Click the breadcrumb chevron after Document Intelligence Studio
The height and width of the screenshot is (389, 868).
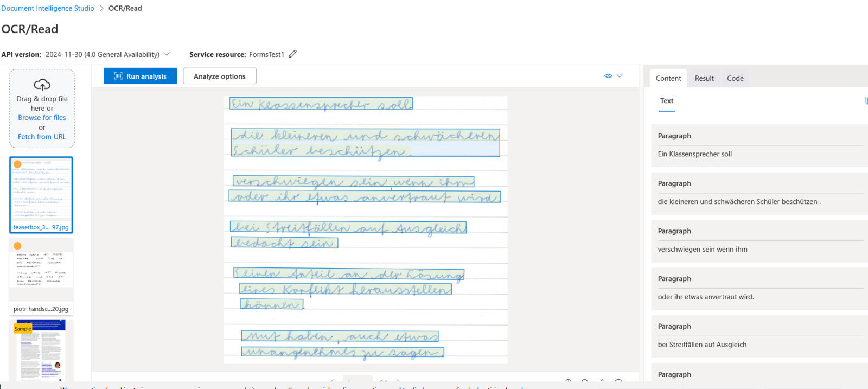pyautogui.click(x=101, y=8)
